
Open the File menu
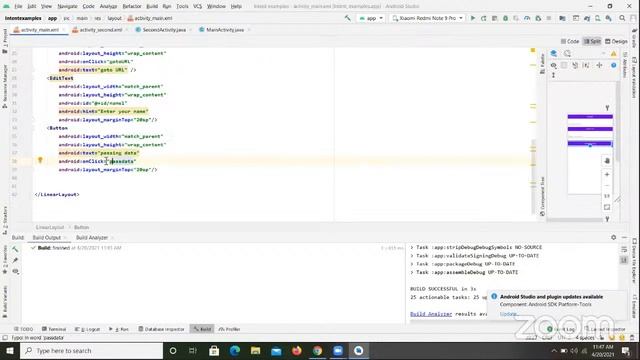[18, 7]
